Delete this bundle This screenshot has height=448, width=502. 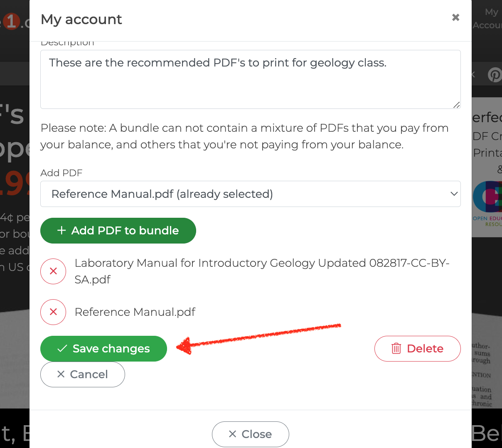point(418,349)
